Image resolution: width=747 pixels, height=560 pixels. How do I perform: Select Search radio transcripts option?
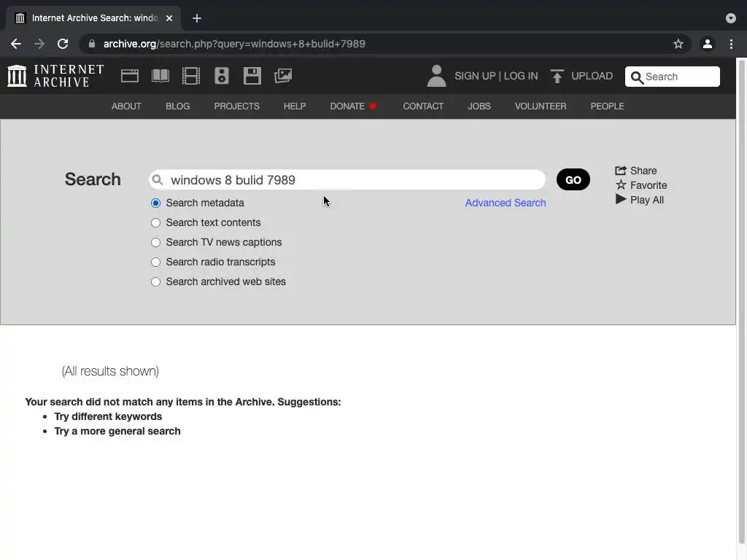pyautogui.click(x=156, y=262)
